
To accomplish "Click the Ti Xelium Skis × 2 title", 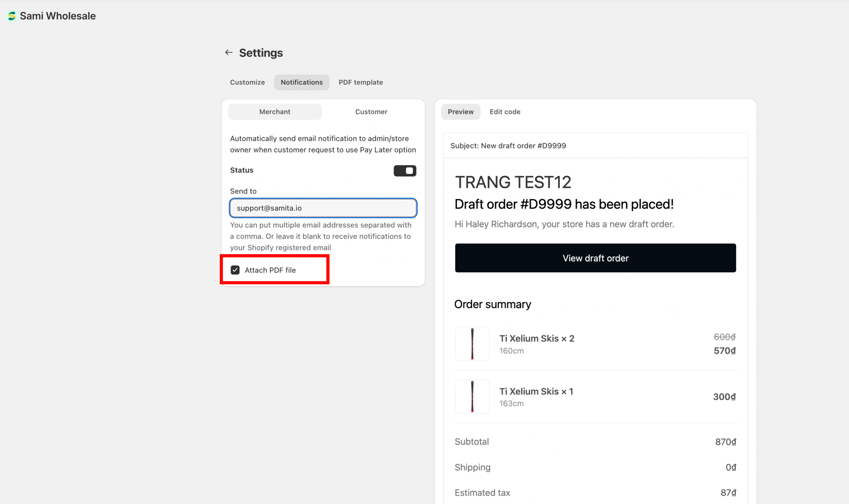I will pos(536,338).
